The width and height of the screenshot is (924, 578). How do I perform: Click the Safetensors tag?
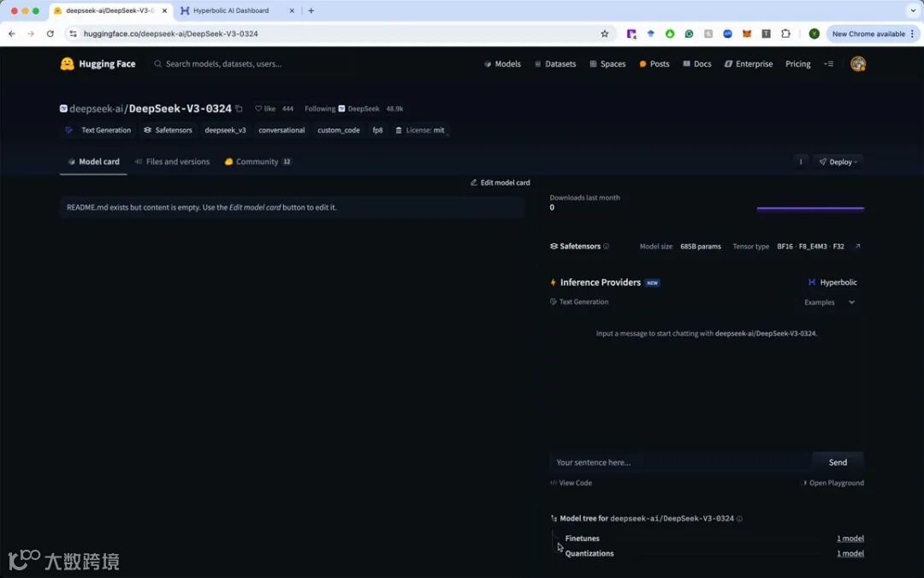(168, 130)
